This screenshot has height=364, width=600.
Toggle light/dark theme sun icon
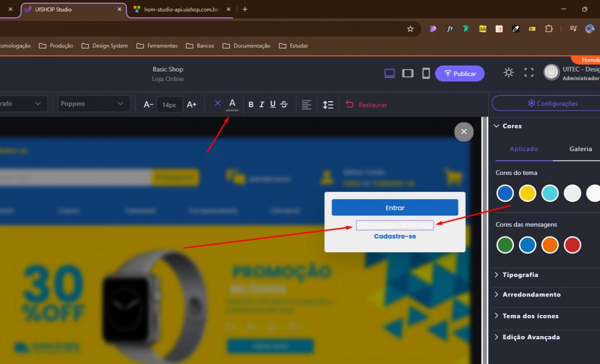tap(508, 72)
